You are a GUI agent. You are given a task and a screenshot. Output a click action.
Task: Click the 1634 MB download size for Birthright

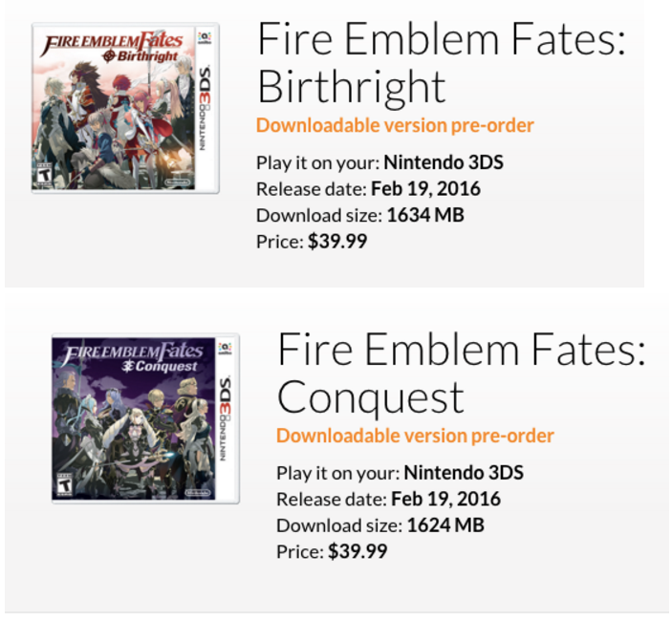click(425, 215)
